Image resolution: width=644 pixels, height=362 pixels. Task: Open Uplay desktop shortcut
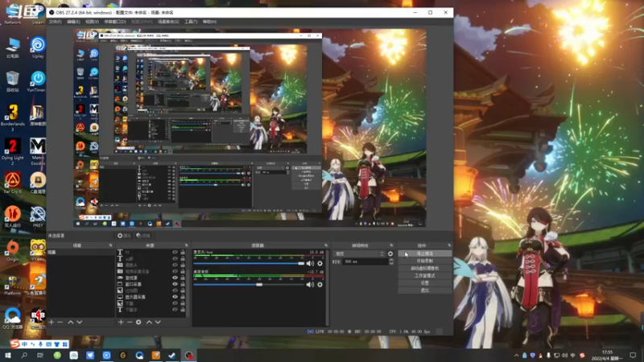point(37,47)
